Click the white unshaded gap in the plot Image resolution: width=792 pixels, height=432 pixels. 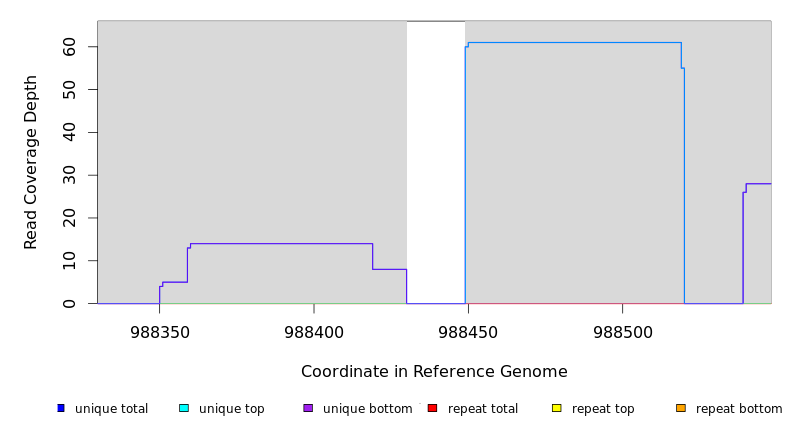[x=436, y=160]
